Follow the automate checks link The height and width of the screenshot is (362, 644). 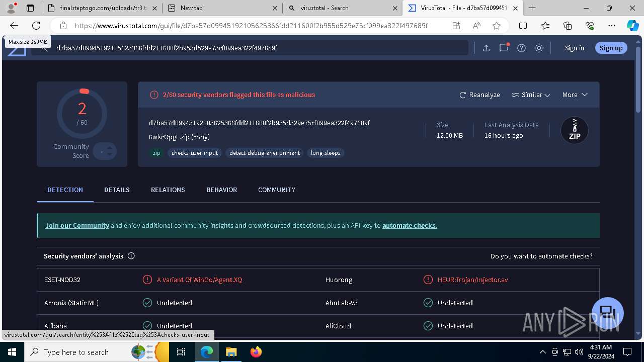click(410, 225)
